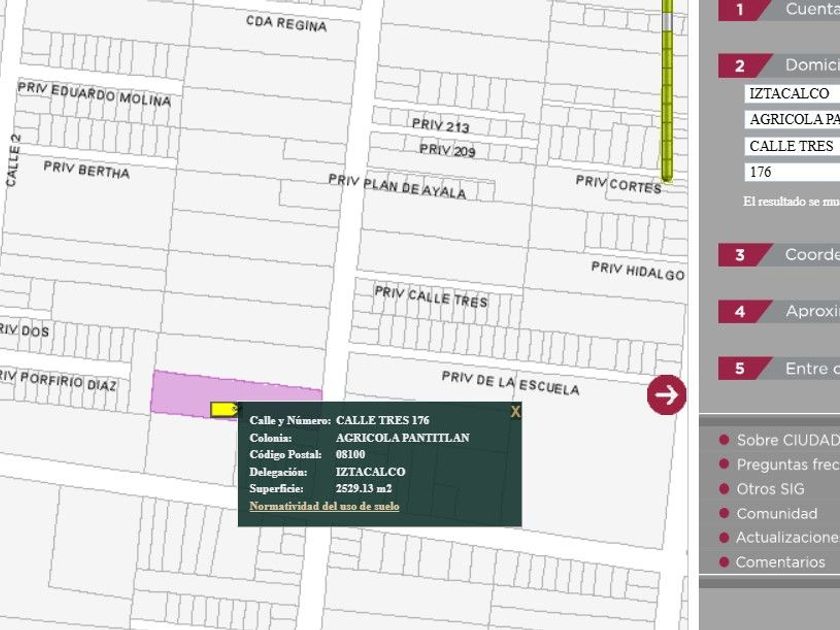Viewport: 840px width, 630px height.
Task: Open section 5 Entre calles
Action: click(x=778, y=369)
